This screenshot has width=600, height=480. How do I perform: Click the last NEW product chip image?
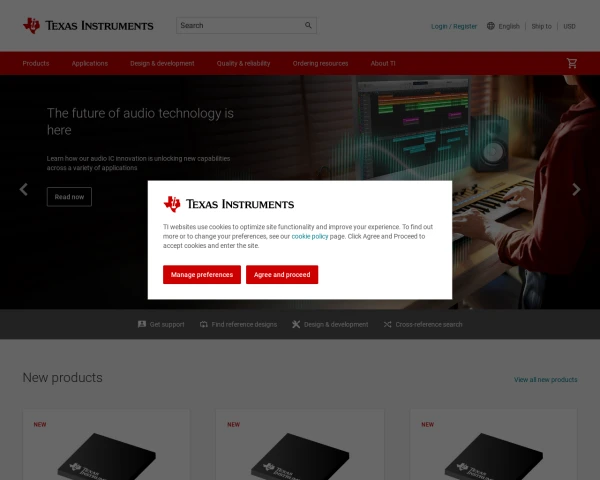coord(494,456)
